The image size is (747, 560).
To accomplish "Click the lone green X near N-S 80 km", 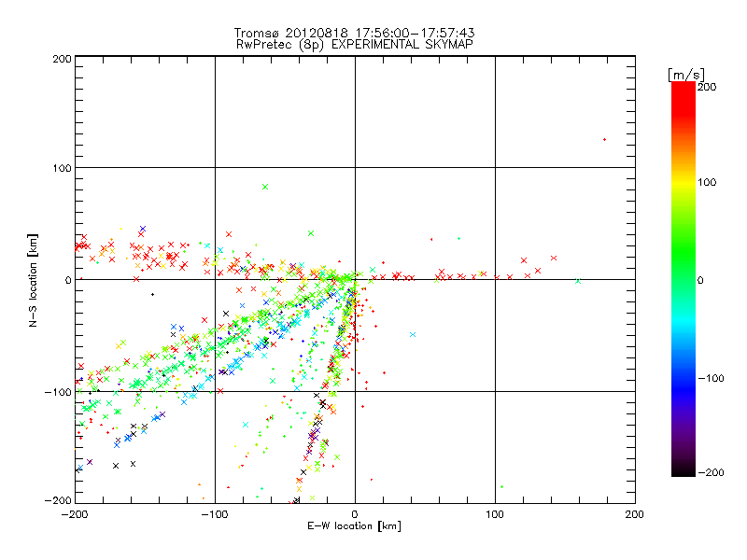I will [x=265, y=187].
